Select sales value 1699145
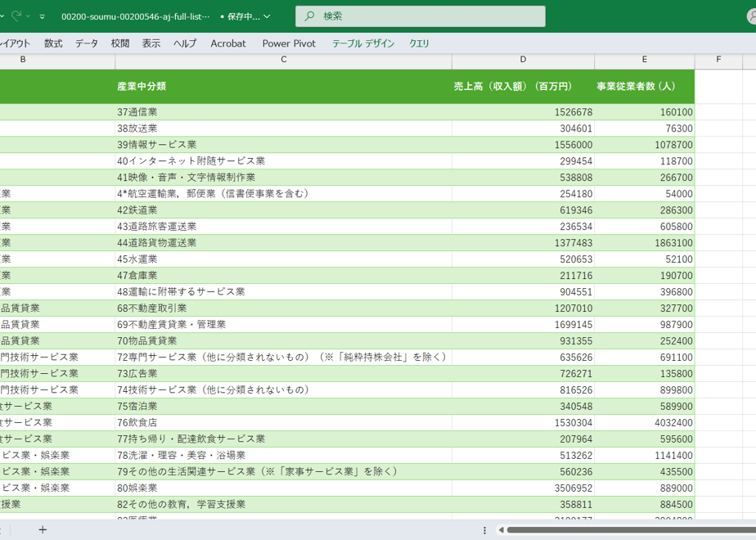This screenshot has height=540, width=756. tap(523, 325)
